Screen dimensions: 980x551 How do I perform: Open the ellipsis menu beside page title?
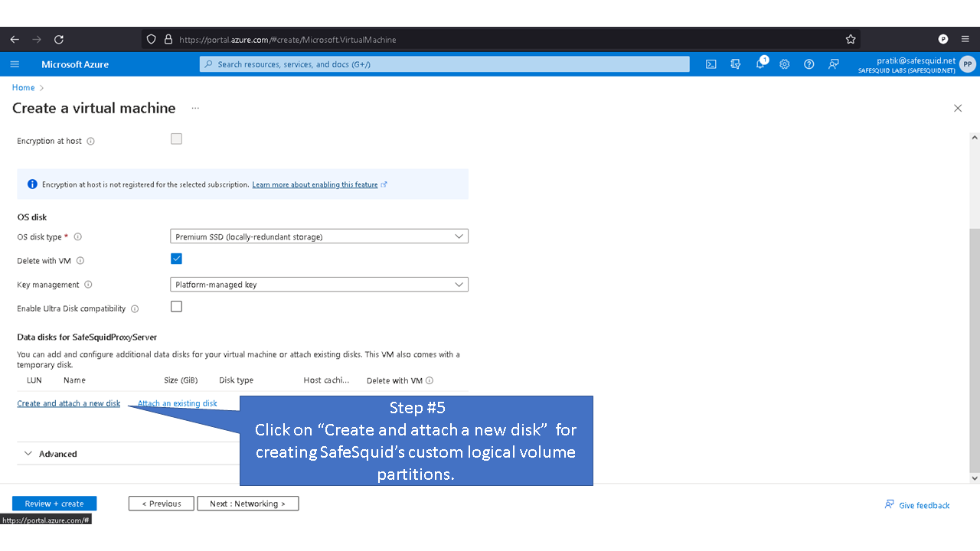pos(195,109)
